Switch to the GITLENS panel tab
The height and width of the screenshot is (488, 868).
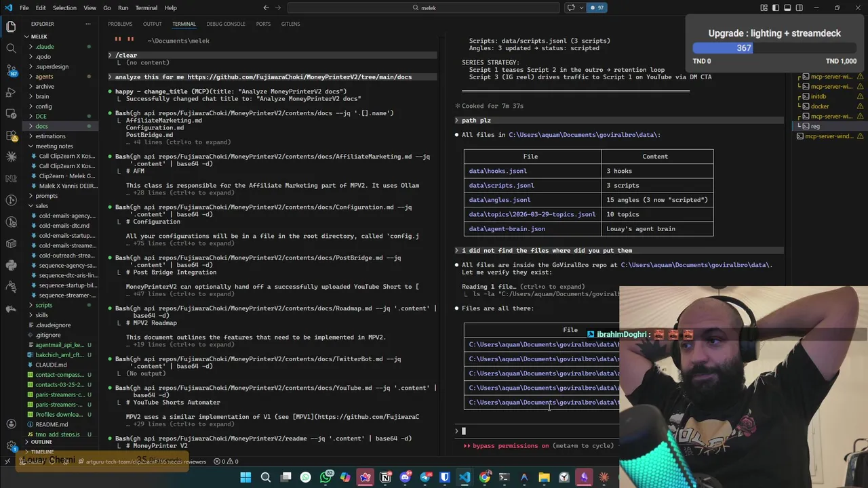tap(290, 24)
